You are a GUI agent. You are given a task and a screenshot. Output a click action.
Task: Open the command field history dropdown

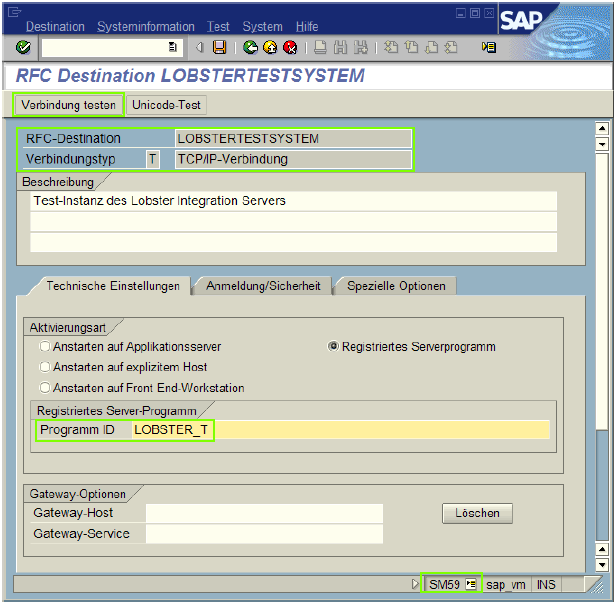tap(172, 48)
